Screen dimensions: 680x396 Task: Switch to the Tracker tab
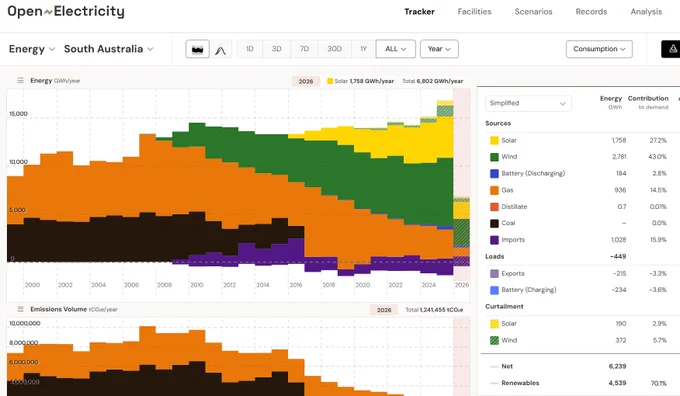419,12
